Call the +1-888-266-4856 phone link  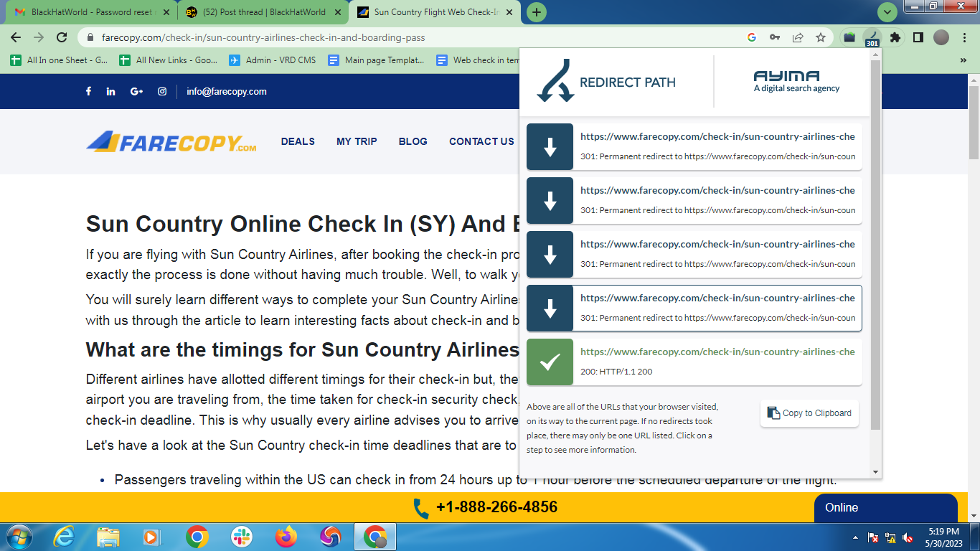click(x=486, y=507)
